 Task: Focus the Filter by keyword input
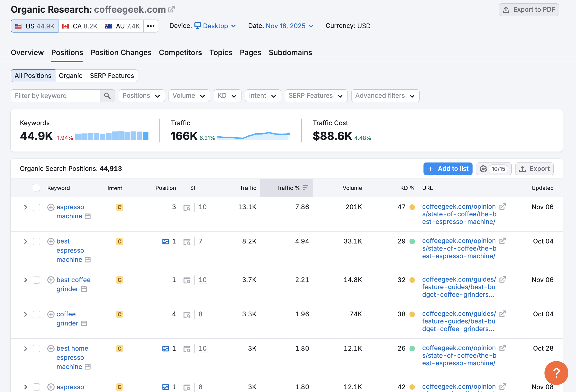click(55, 96)
